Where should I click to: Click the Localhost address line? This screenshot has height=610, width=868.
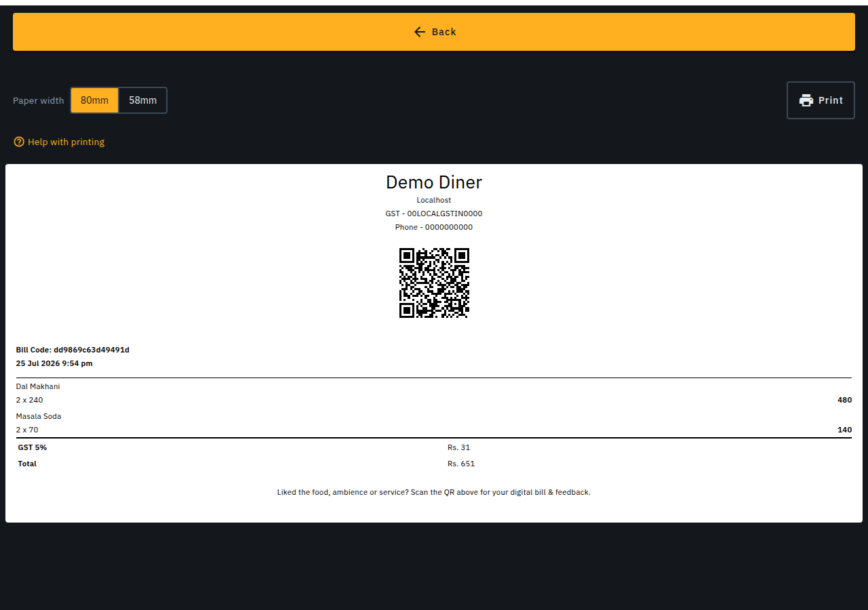[434, 200]
